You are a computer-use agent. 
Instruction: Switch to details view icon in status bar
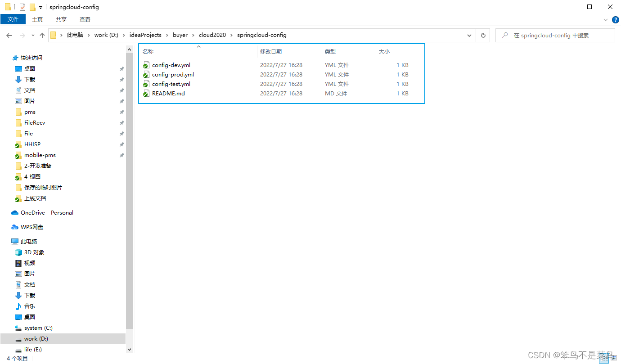604,359
